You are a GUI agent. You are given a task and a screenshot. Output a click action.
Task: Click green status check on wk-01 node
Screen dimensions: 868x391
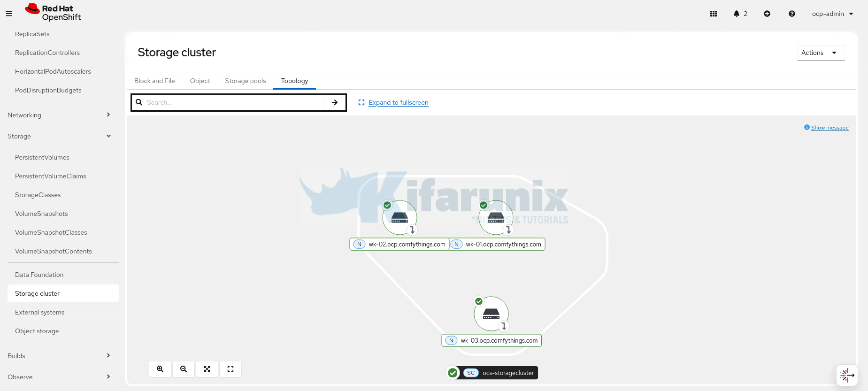pyautogui.click(x=484, y=205)
